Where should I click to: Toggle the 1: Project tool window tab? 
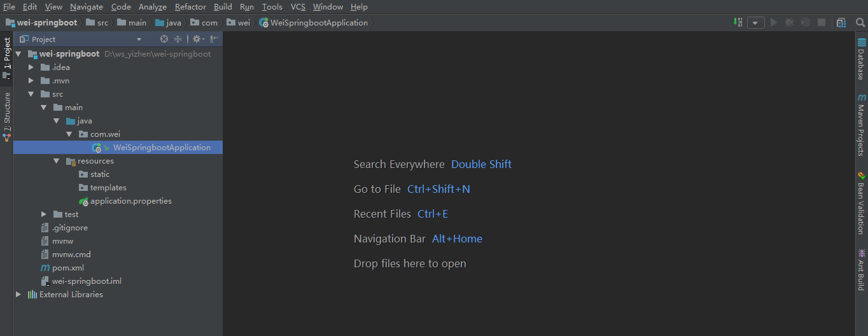pyautogui.click(x=6, y=58)
